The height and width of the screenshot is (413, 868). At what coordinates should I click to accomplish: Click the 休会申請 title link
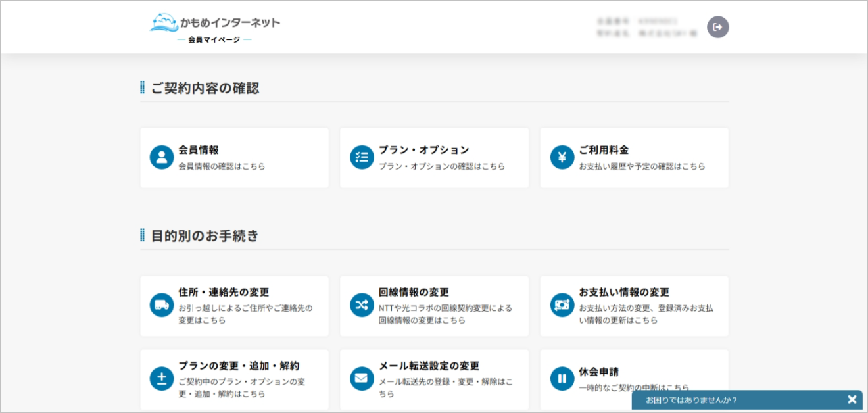(x=598, y=372)
